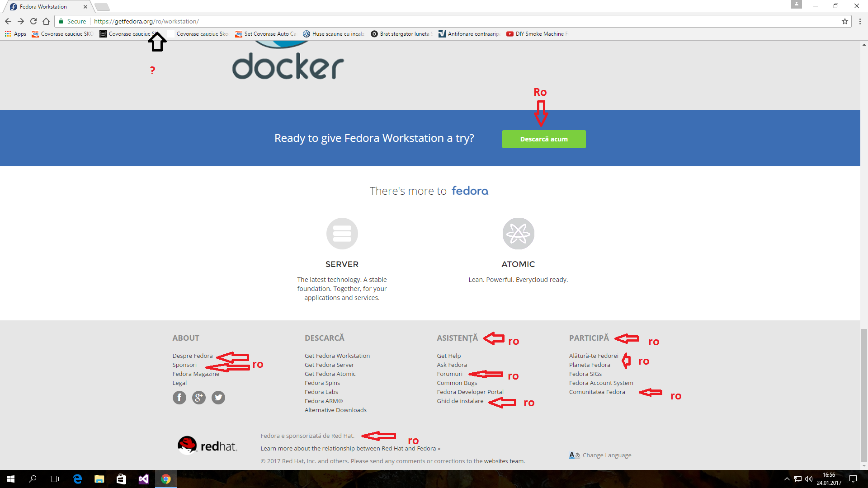The image size is (868, 488).
Task: Switch to Chrome in the taskbar
Action: 166,479
